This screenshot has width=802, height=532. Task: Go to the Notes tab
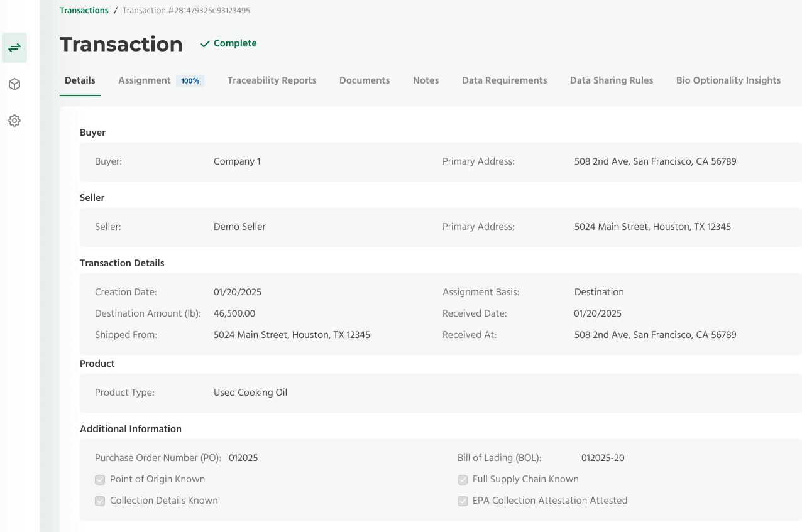[426, 80]
